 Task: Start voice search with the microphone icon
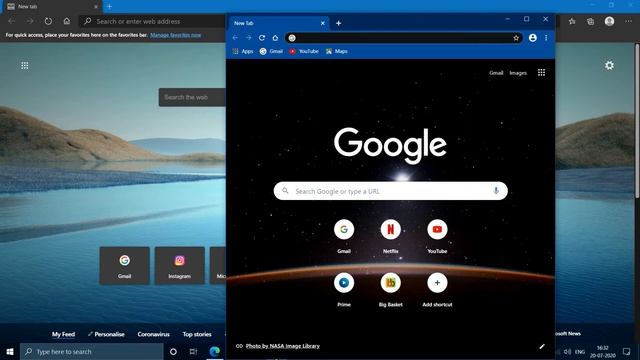[x=496, y=191]
